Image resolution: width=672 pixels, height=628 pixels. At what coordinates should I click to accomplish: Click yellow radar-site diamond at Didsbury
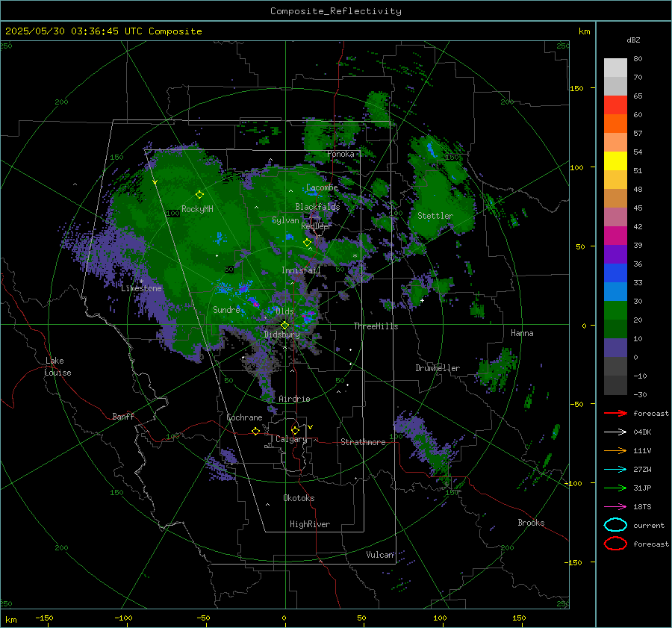tap(284, 325)
